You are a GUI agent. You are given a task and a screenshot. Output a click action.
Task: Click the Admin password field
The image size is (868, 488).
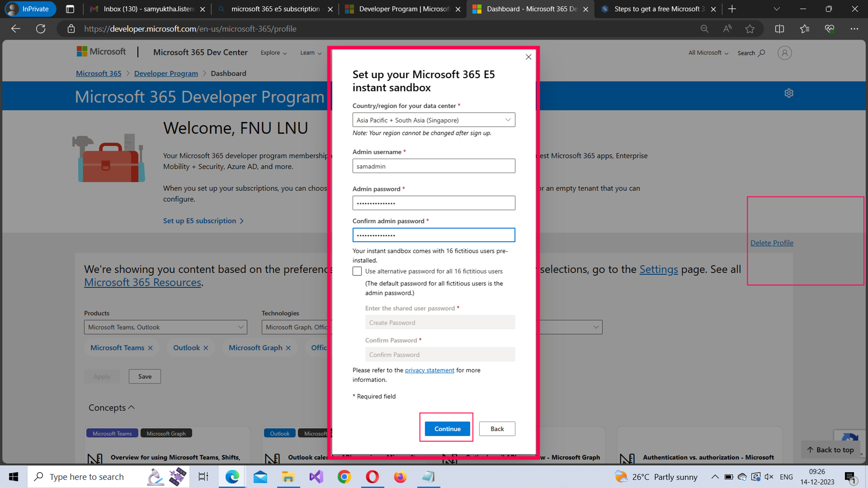[x=434, y=203]
